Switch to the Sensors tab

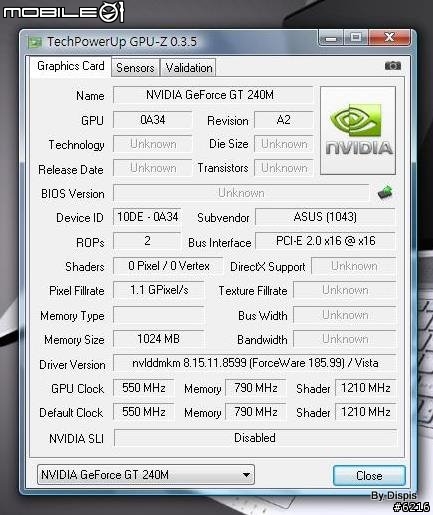tap(135, 68)
